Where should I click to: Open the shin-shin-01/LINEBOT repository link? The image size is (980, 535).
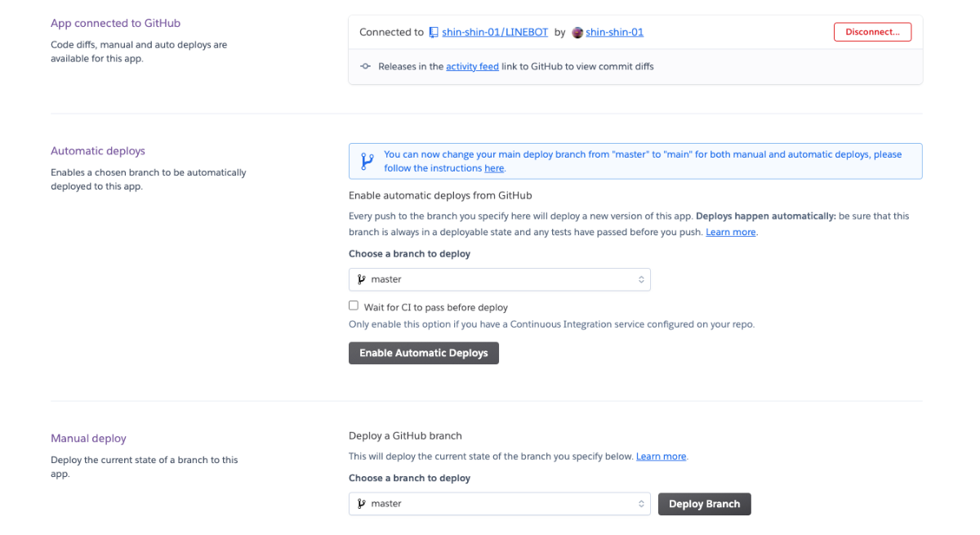pos(495,33)
